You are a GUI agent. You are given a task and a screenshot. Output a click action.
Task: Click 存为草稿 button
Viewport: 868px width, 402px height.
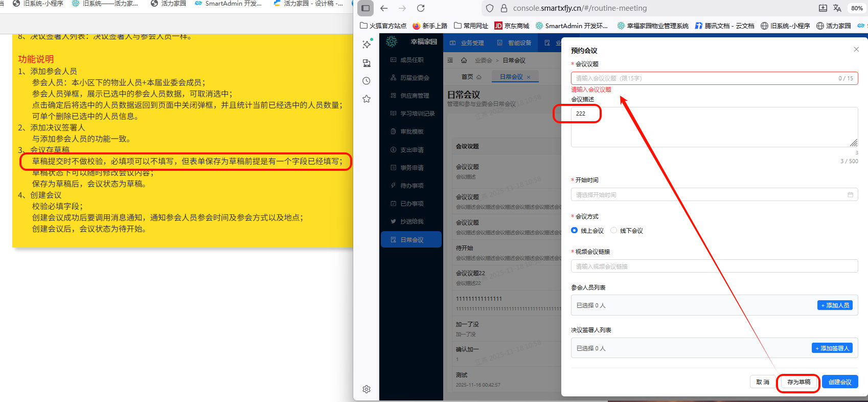(x=798, y=382)
